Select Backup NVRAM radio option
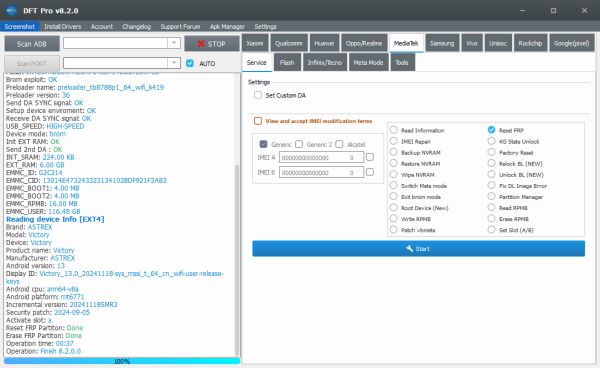 pyautogui.click(x=394, y=152)
